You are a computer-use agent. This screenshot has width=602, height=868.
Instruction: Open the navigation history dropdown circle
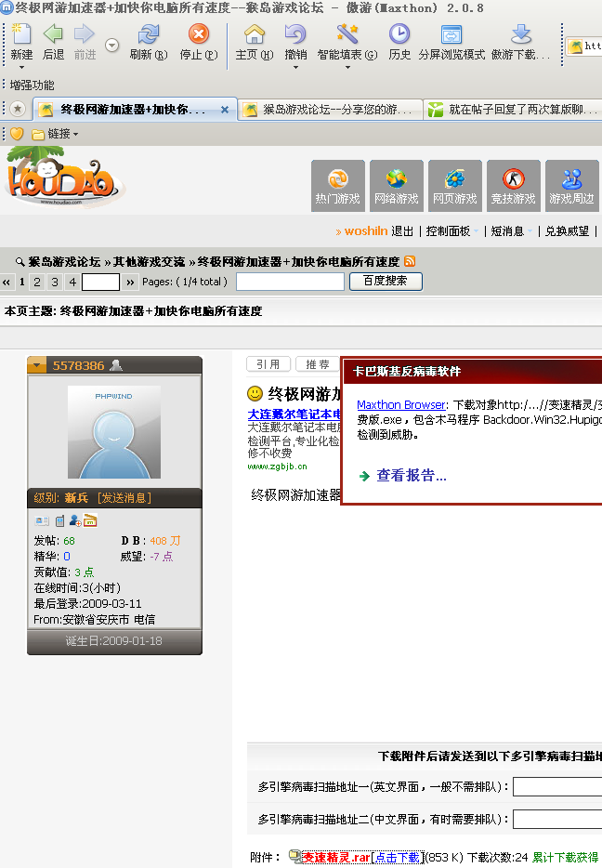[112, 45]
